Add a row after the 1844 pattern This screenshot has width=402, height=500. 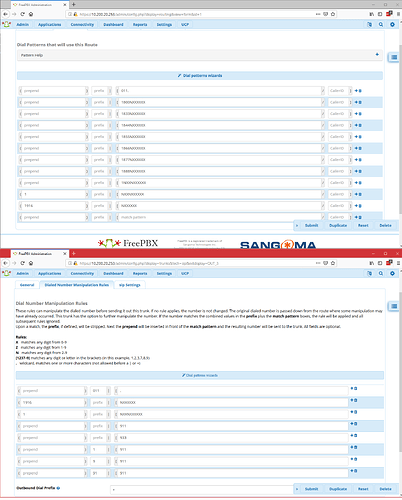tap(356, 125)
